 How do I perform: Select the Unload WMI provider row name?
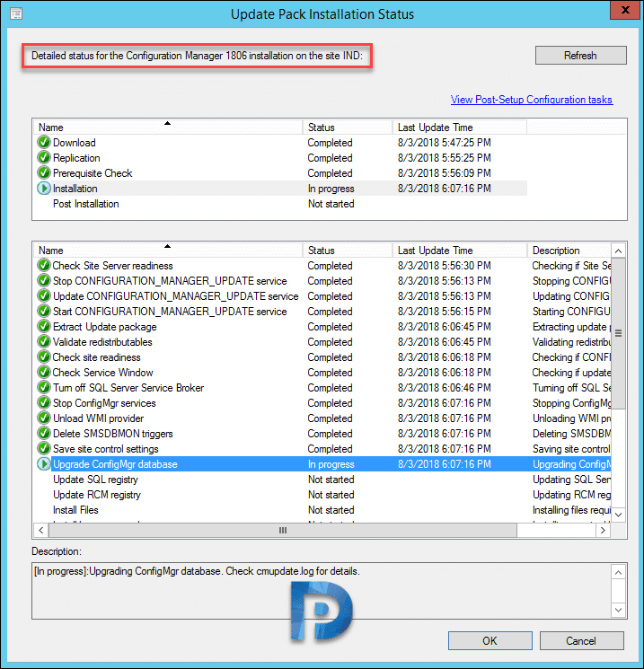coord(99,418)
